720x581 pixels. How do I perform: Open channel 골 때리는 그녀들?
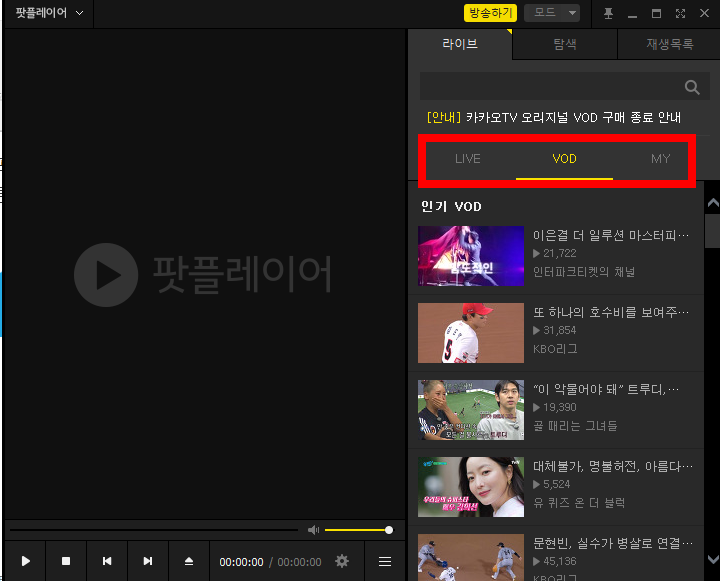pyautogui.click(x=575, y=426)
